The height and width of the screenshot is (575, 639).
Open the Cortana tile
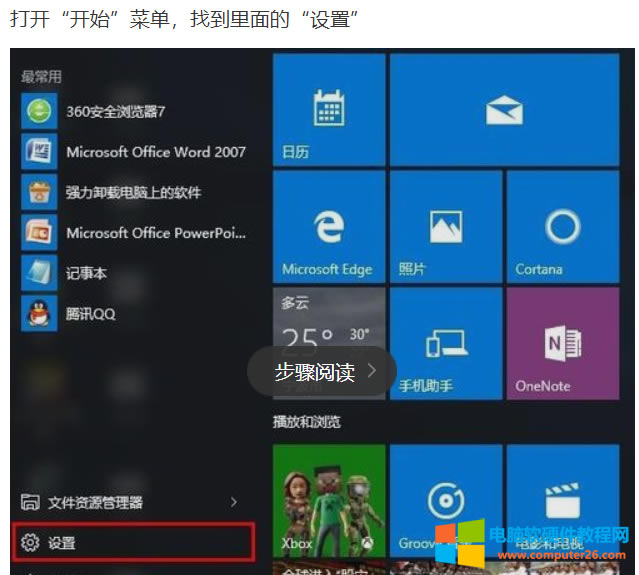(563, 227)
